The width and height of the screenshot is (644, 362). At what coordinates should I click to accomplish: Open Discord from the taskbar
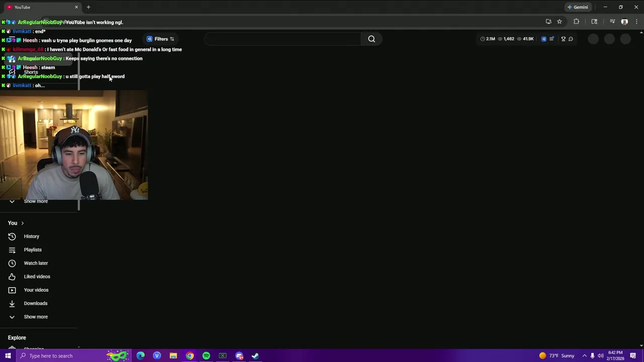click(x=239, y=356)
